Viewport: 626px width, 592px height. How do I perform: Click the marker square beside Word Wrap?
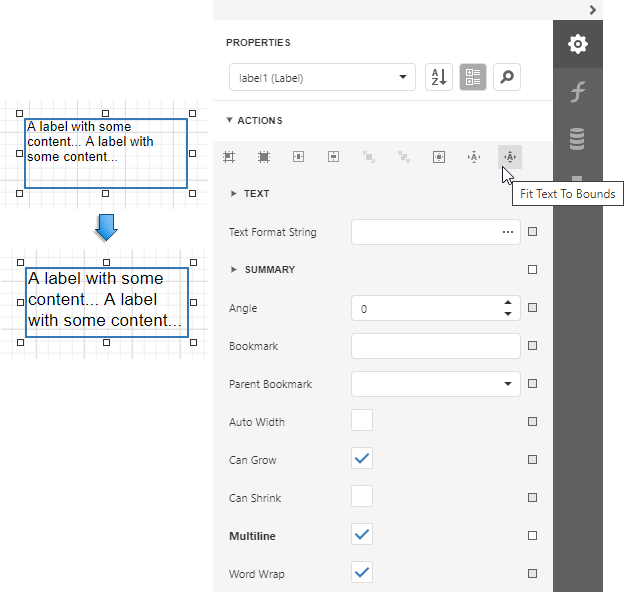click(x=532, y=574)
